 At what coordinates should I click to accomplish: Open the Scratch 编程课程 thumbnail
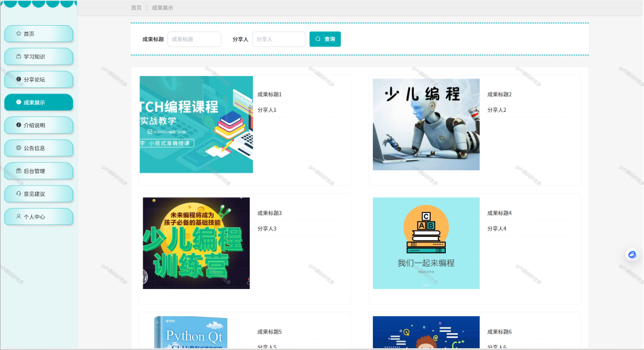click(196, 124)
